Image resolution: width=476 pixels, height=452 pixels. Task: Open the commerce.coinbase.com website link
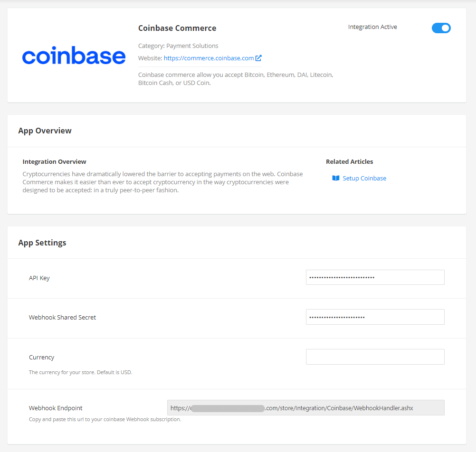(209, 58)
